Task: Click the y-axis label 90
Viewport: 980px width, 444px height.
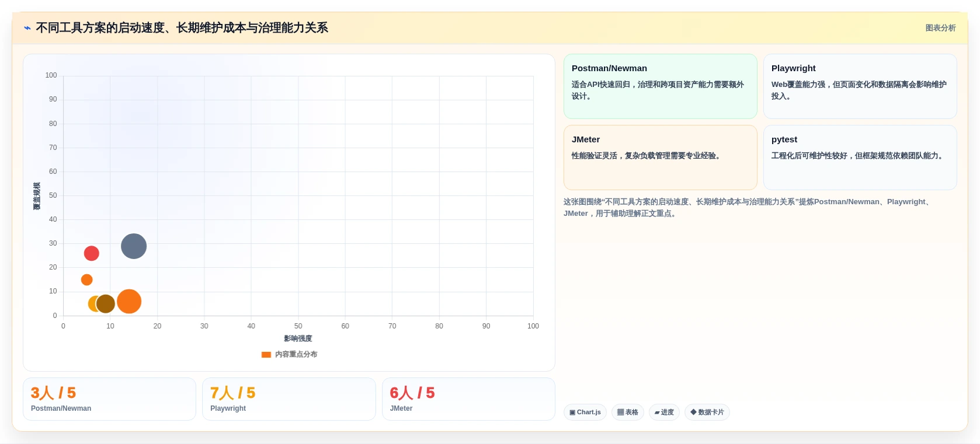Action: [x=53, y=99]
